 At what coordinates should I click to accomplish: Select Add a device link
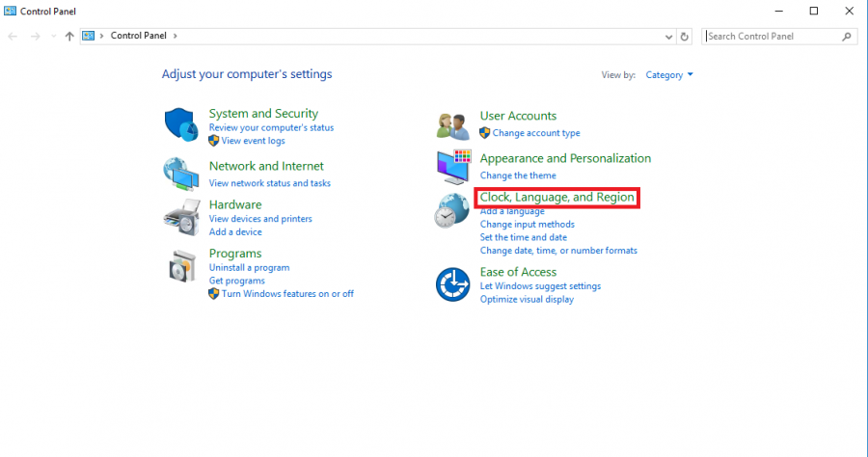pyautogui.click(x=235, y=232)
